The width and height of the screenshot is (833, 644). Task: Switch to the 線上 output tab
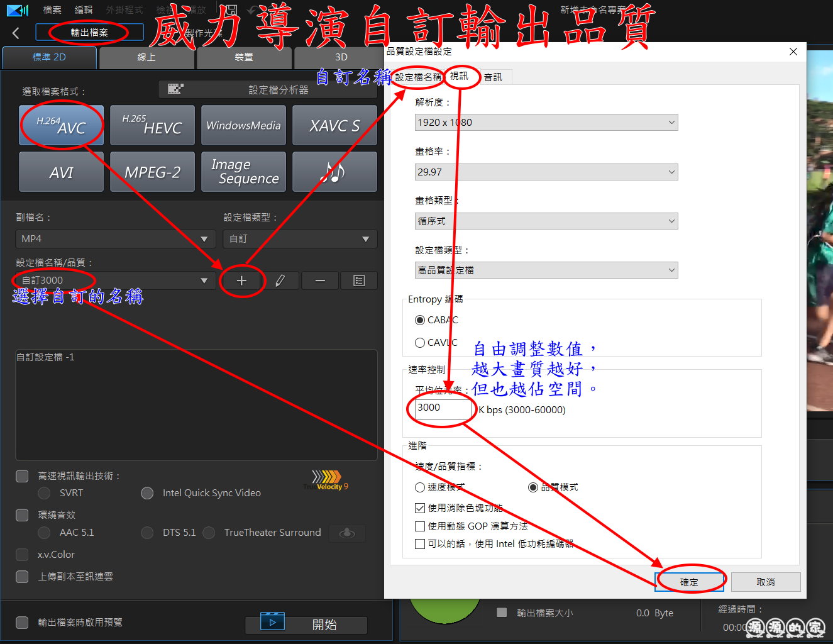[x=146, y=57]
